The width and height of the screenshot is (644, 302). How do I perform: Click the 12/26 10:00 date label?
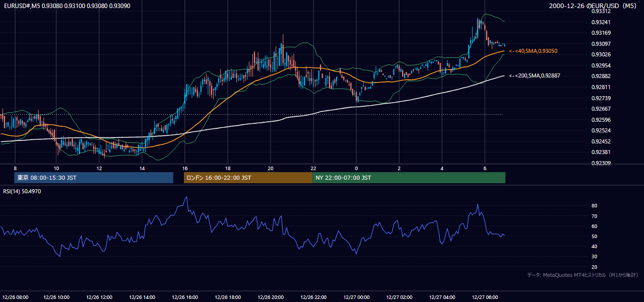click(56, 297)
